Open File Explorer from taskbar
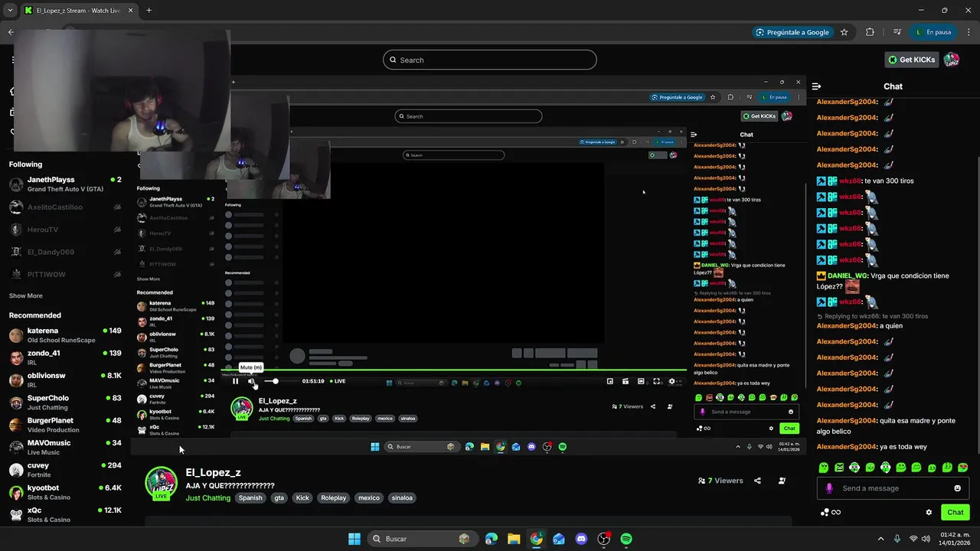 tap(514, 539)
